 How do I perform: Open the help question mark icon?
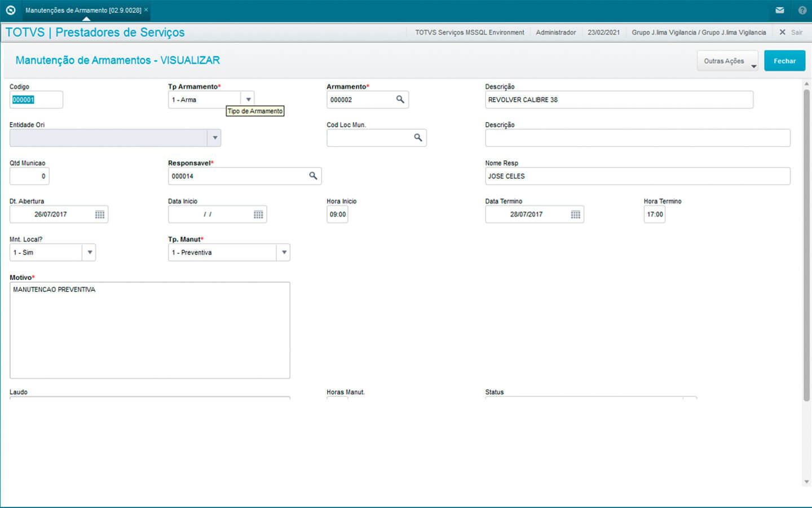point(802,10)
